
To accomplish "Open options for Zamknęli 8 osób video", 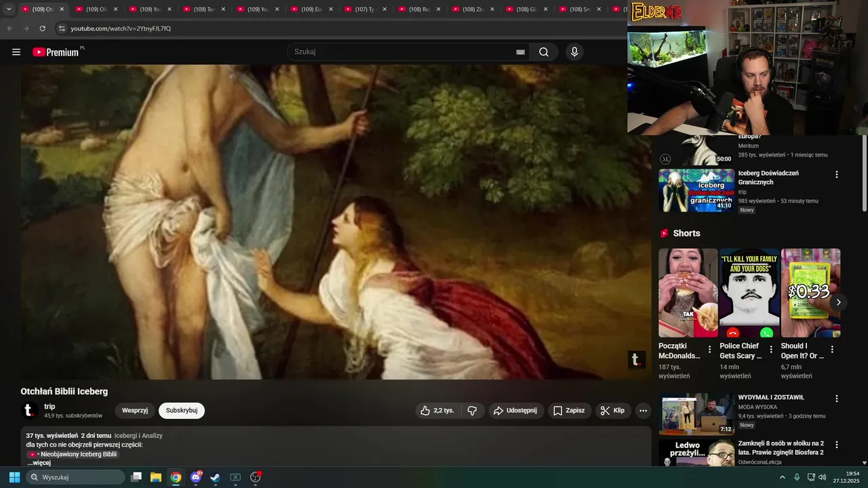I will [836, 445].
